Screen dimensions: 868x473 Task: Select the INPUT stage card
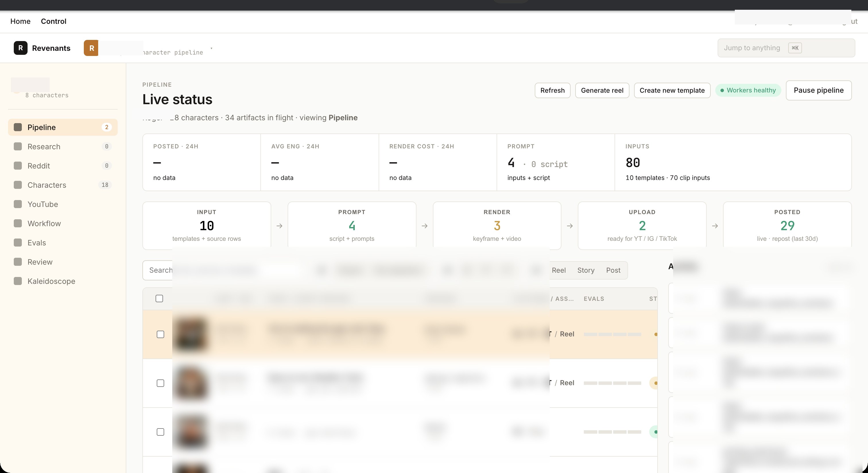(x=207, y=225)
